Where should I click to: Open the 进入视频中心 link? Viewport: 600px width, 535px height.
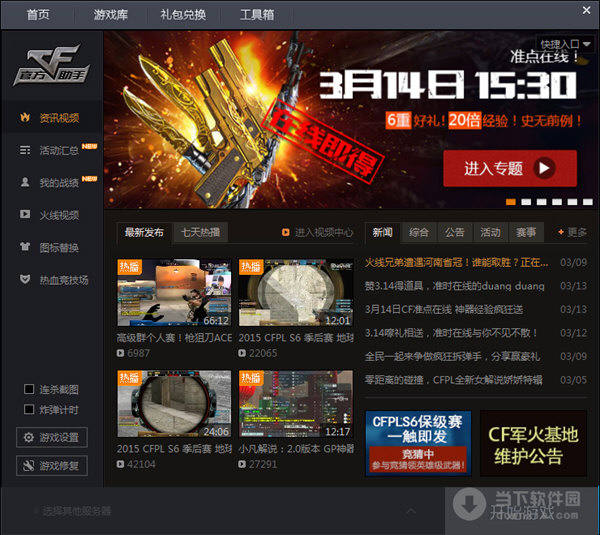[318, 232]
